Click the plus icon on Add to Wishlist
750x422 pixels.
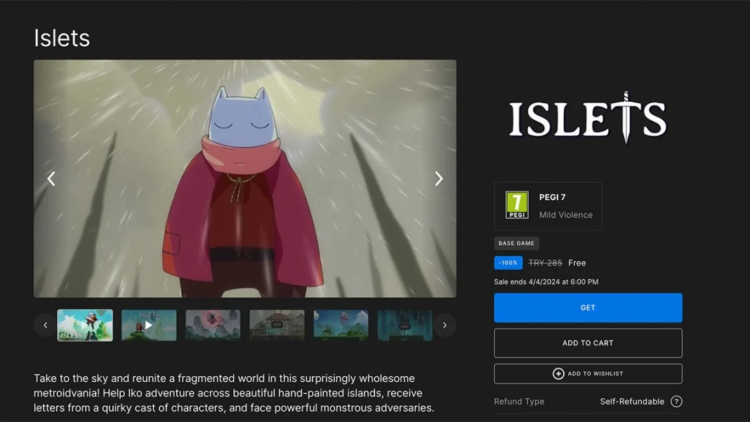tap(558, 373)
